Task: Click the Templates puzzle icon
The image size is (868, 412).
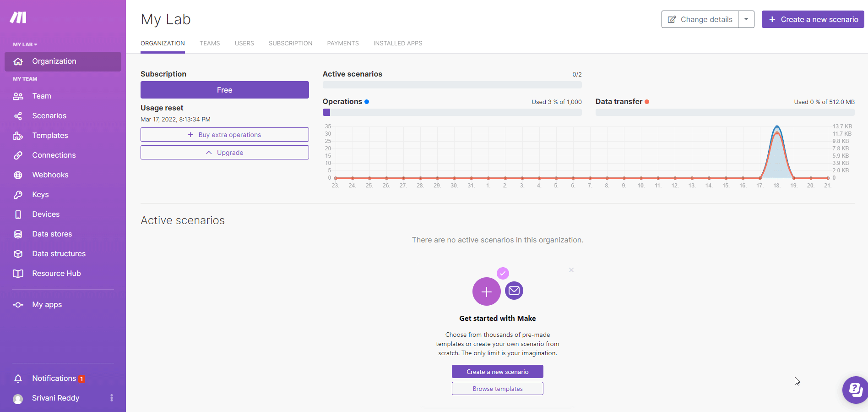Action: (18, 136)
